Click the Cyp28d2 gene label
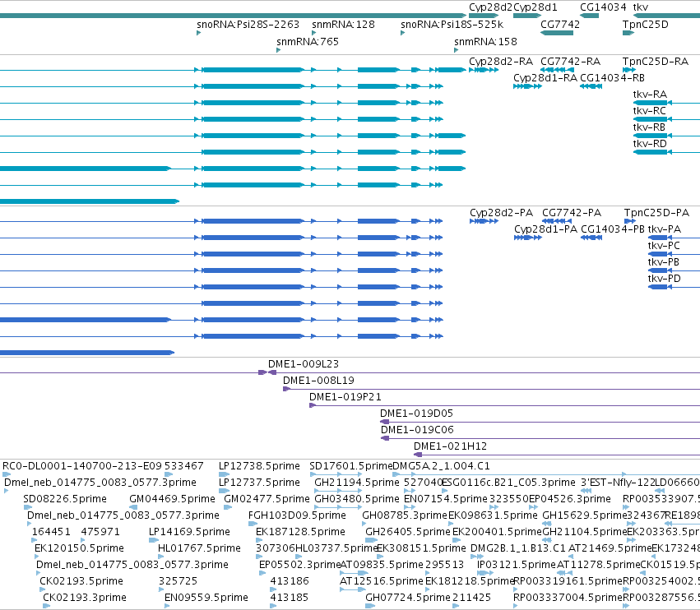The image size is (700, 610). [490, 7]
